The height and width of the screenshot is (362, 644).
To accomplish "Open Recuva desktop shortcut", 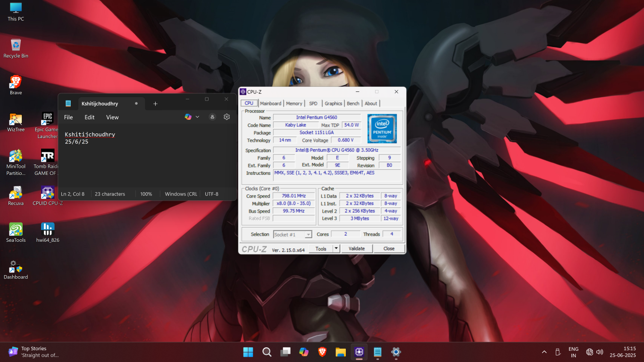I will [16, 196].
